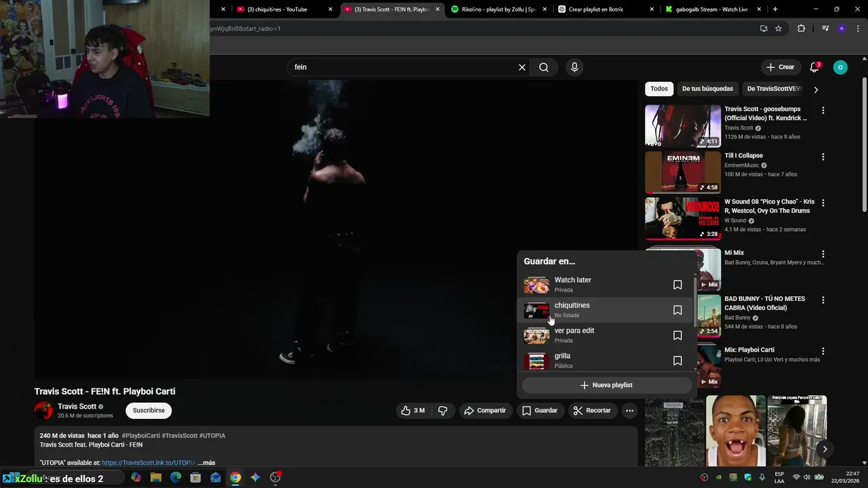Click the Suscribirse button
Viewport: 868px width, 488px height.
149,411
